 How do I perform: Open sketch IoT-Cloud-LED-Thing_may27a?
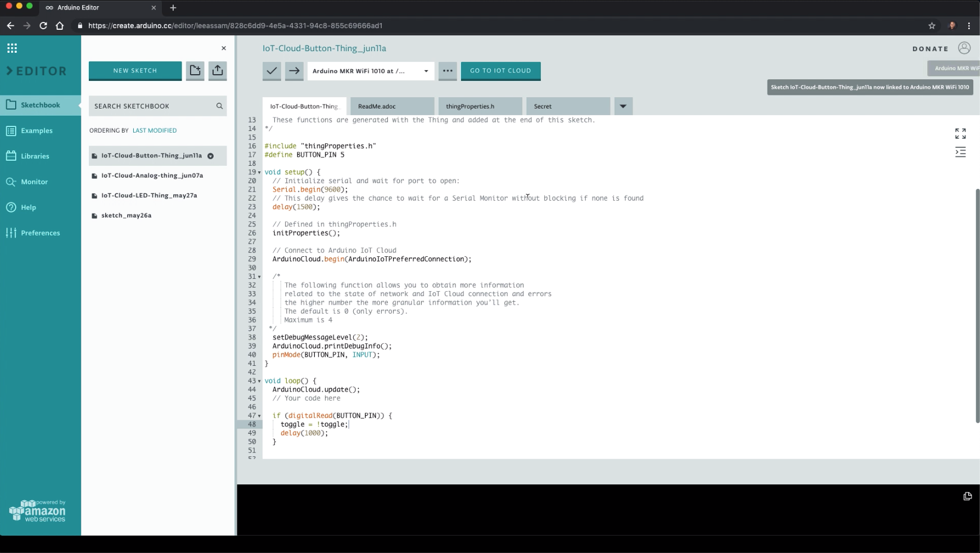pos(149,196)
